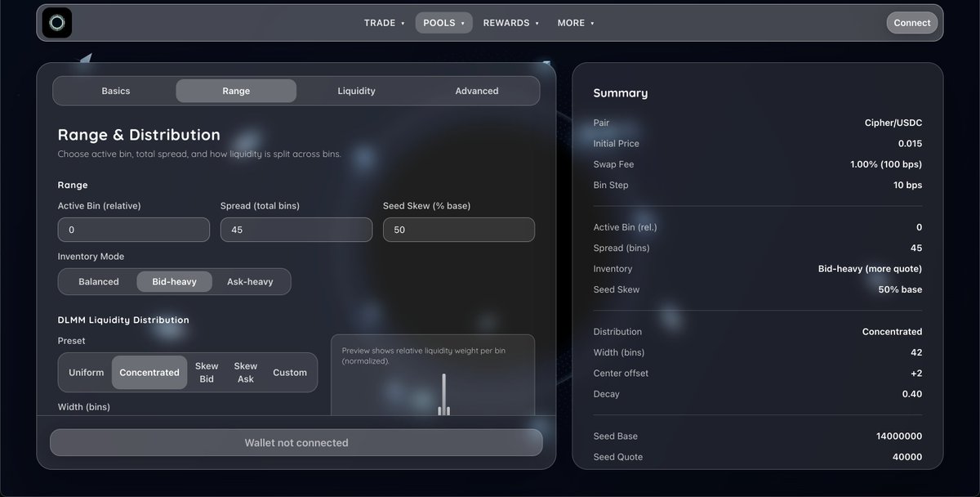980x497 pixels.
Task: Switch to the Advanced tab
Action: (x=477, y=91)
